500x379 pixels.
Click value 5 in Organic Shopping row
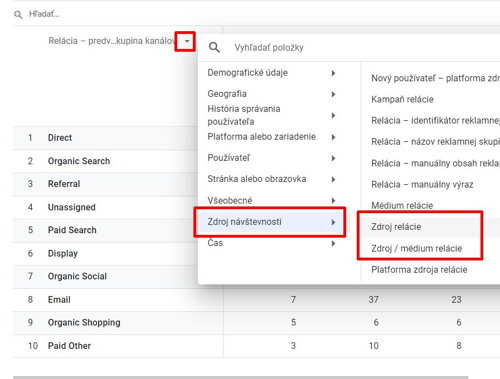pos(293,323)
